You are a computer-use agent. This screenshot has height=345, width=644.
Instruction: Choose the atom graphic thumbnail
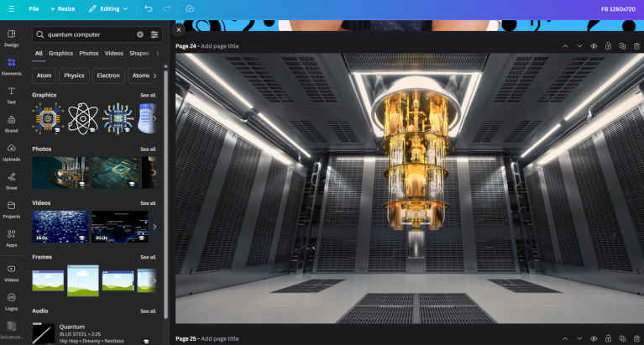coord(83,118)
